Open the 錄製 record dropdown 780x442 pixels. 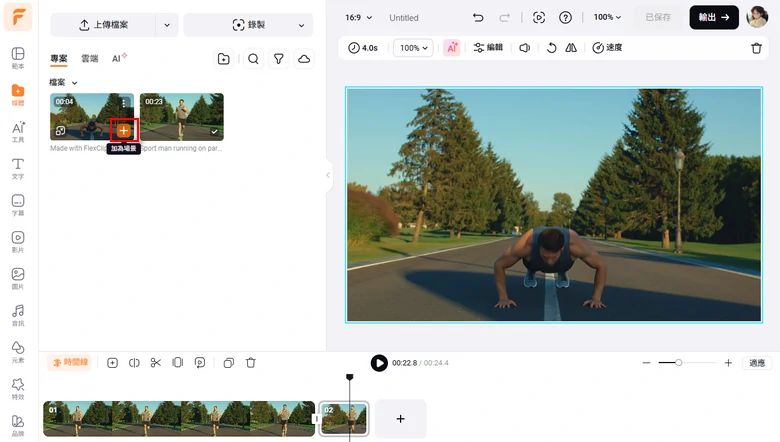pyautogui.click(x=248, y=25)
